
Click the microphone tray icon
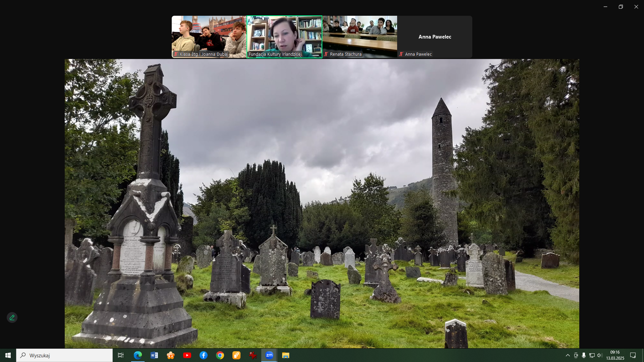(x=584, y=355)
